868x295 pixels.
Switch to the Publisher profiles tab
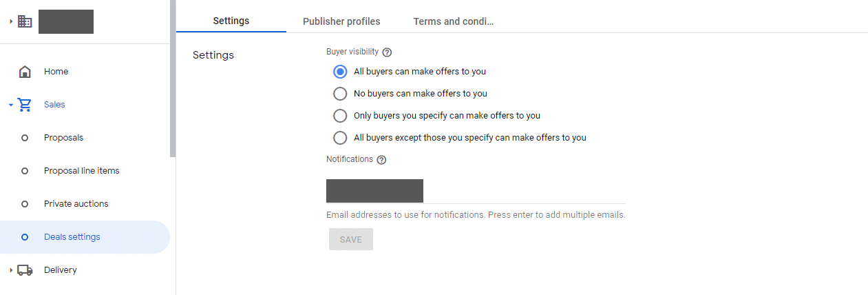click(x=341, y=21)
